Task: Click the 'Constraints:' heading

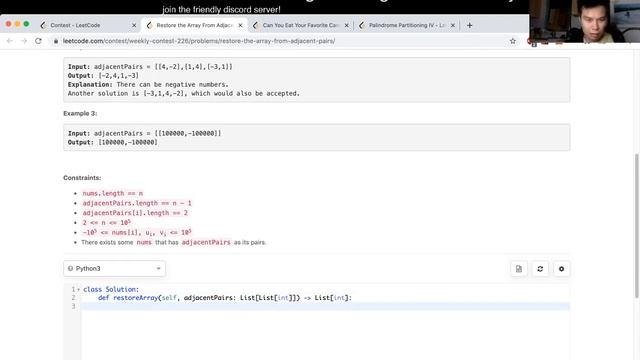Action: click(x=82, y=178)
